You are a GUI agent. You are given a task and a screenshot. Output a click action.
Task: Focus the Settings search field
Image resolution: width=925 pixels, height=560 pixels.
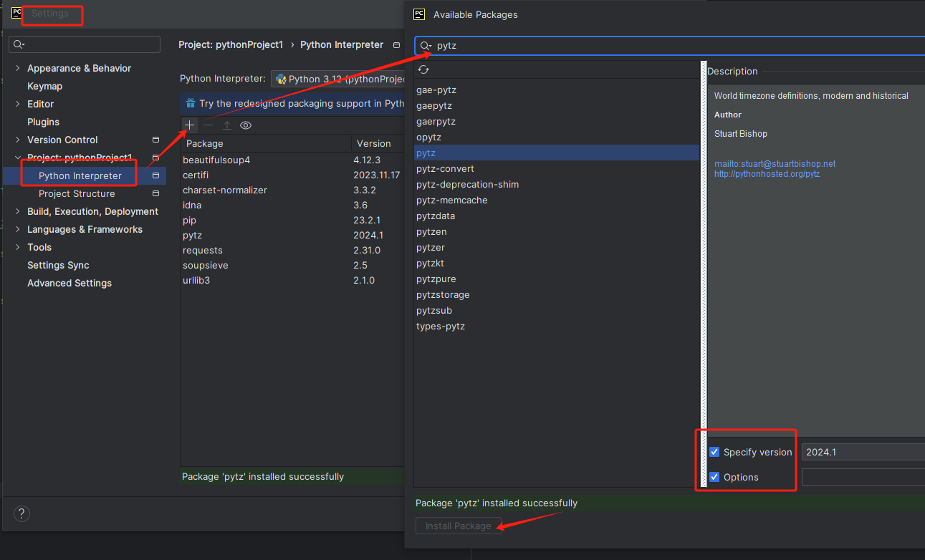pyautogui.click(x=85, y=44)
